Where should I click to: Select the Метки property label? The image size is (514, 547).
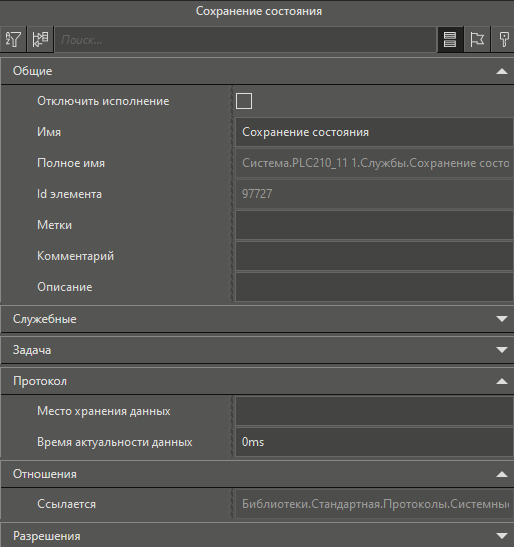pyautogui.click(x=54, y=225)
